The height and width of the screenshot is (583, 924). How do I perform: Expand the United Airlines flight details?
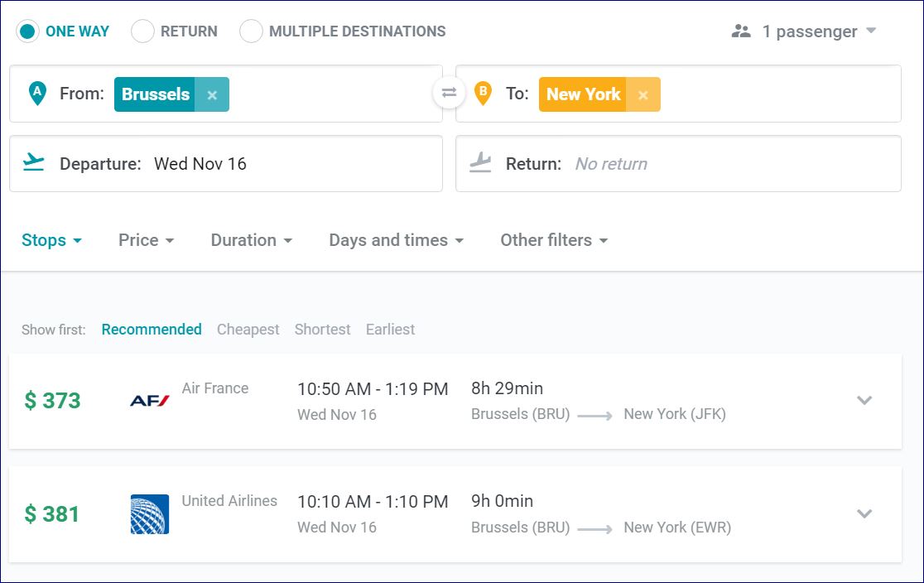click(864, 513)
